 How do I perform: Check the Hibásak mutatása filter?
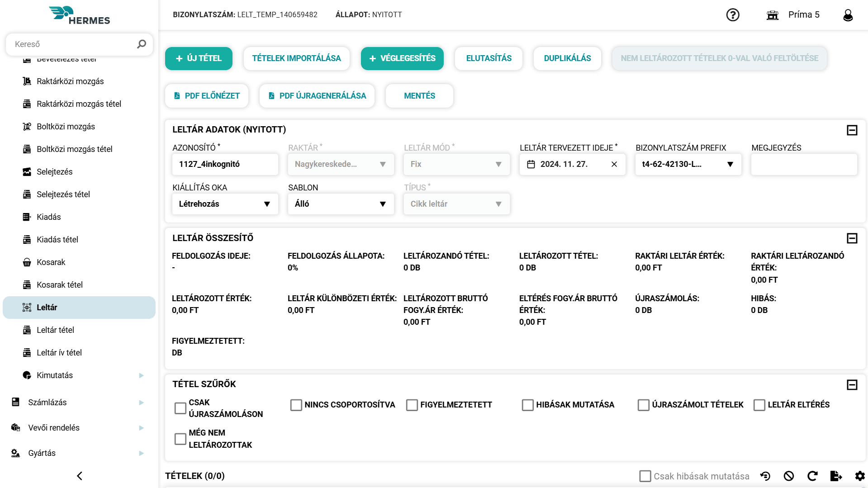(527, 405)
